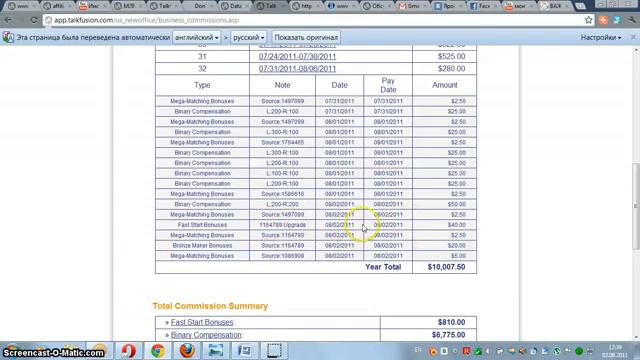Click week number 32 cell
Screen dimensions: 640x360
click(x=202, y=69)
